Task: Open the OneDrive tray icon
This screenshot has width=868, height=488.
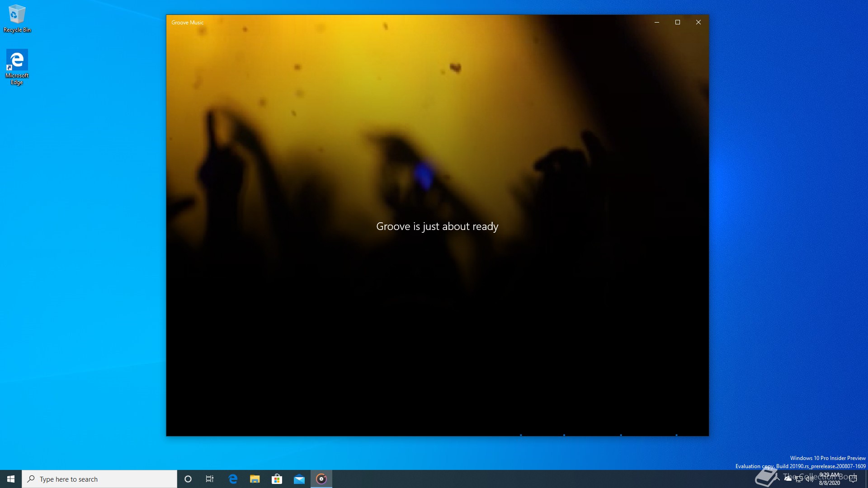Action: point(788,479)
